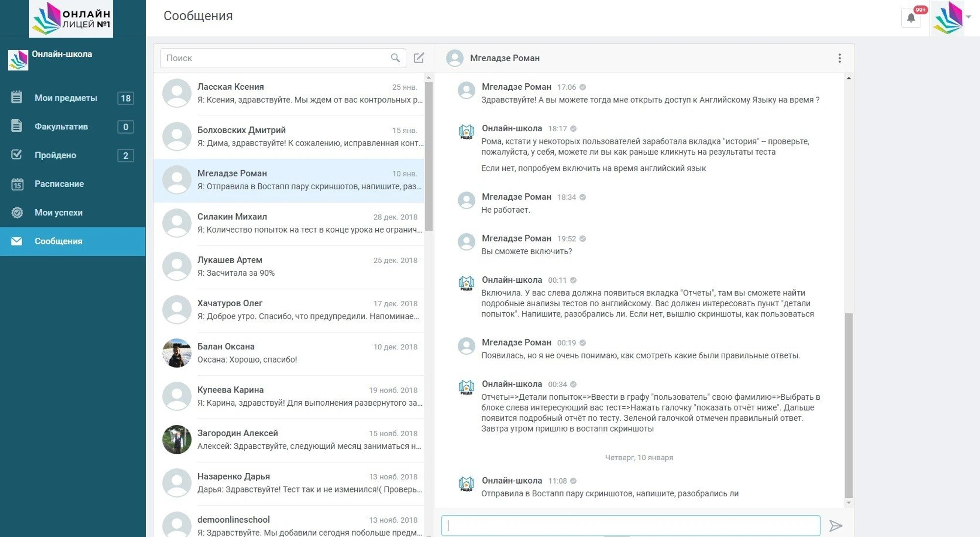Click Онлайн-школа avatar on 11:08 message

click(x=466, y=484)
